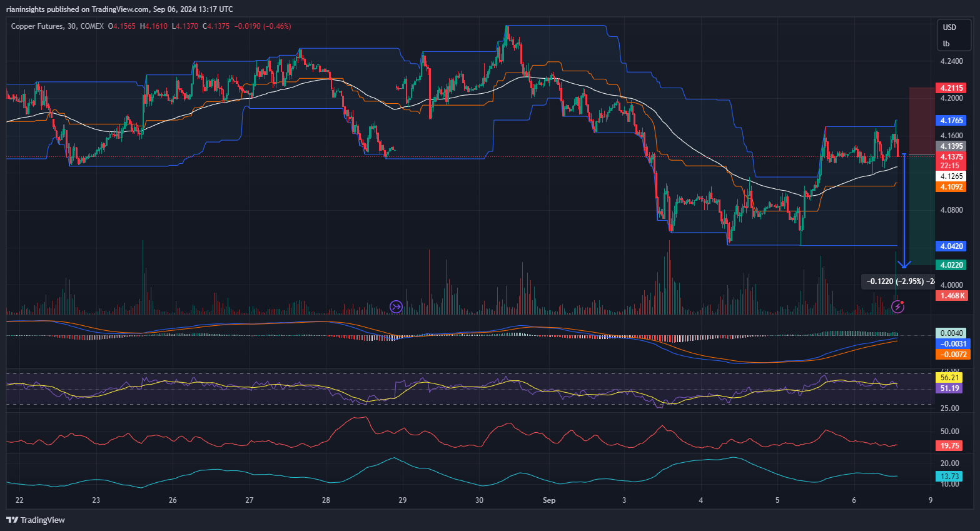Click the circled arrow event icon below Aug 29 candles
Screen dimensions: 980x531
pos(396,306)
